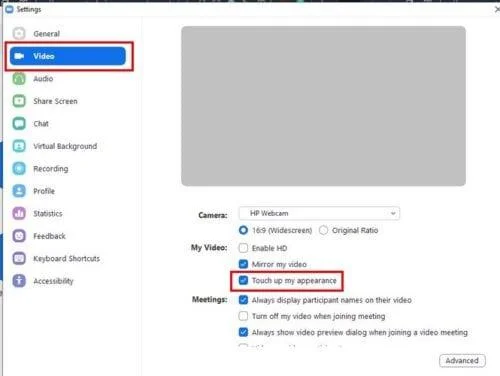Toggle Touch up my appearance checkbox
Viewport: 500px width, 376px height.
243,280
